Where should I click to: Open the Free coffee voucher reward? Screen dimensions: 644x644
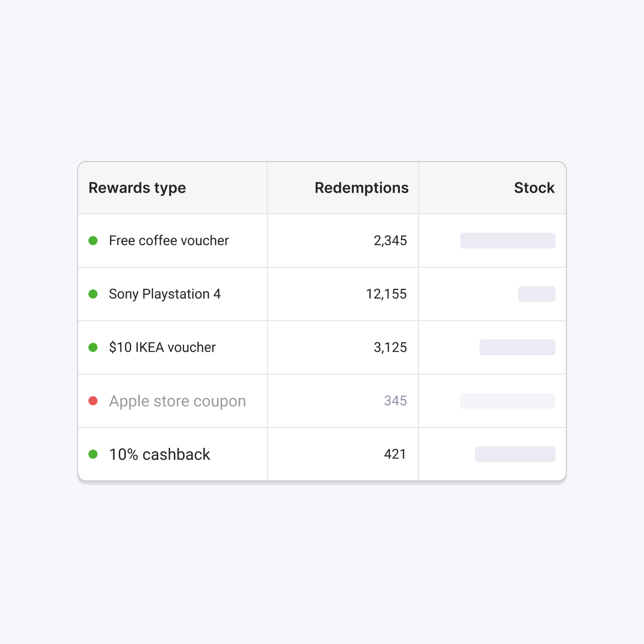click(169, 241)
